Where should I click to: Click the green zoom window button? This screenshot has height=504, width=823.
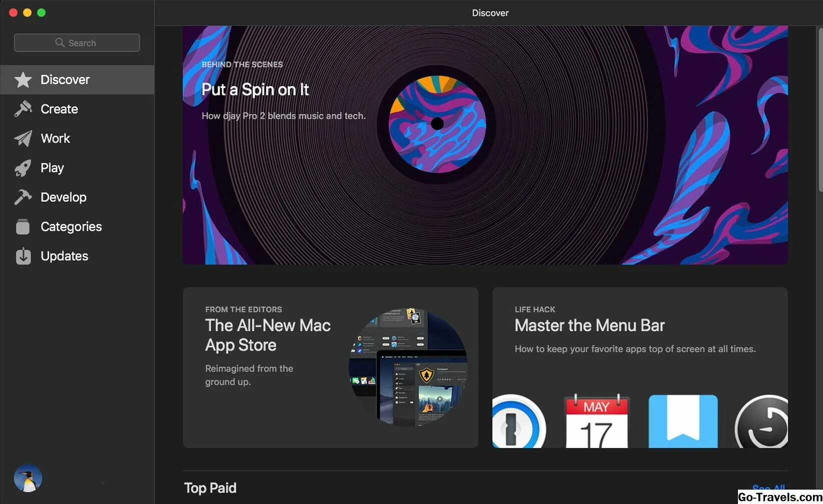(42, 12)
